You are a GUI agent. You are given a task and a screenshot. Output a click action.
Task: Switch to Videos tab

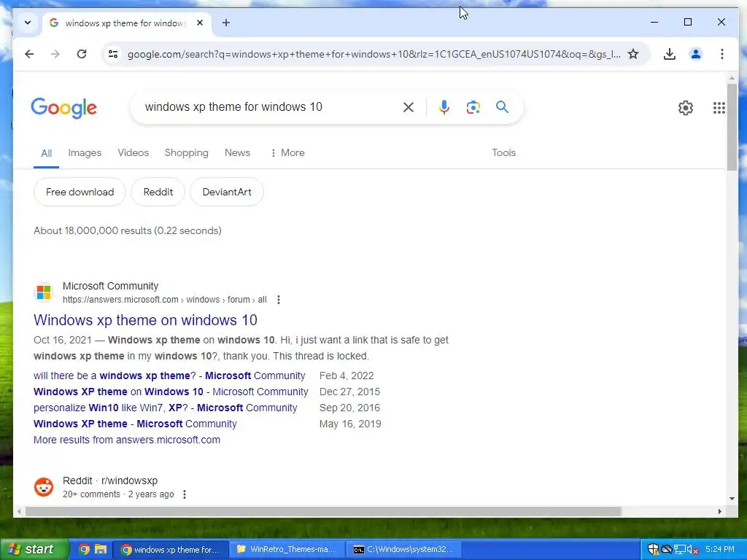(x=133, y=153)
